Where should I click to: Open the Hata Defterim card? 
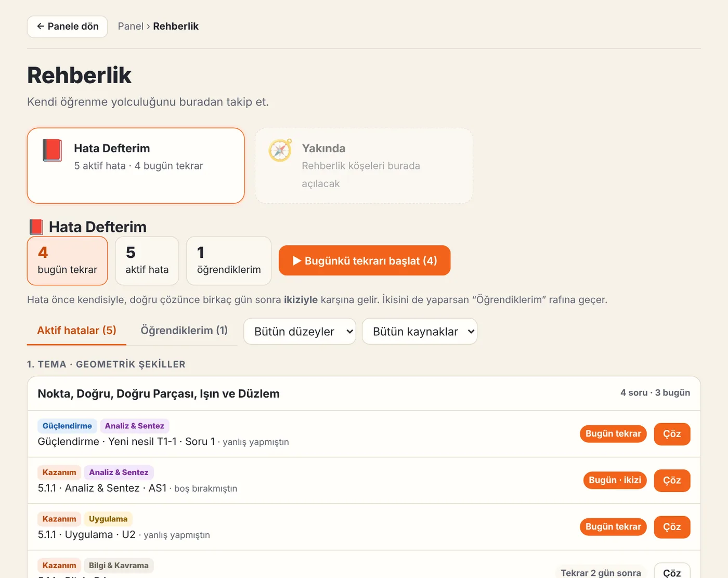tap(136, 166)
